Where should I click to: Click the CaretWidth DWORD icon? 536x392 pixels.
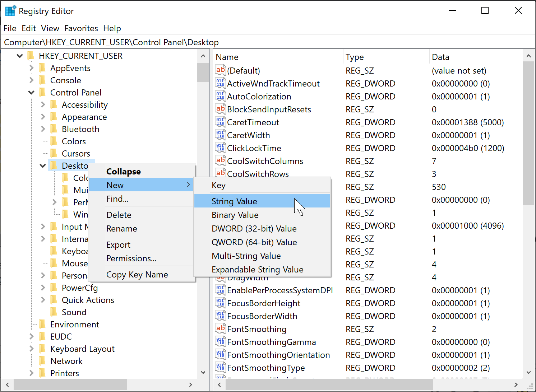point(221,135)
